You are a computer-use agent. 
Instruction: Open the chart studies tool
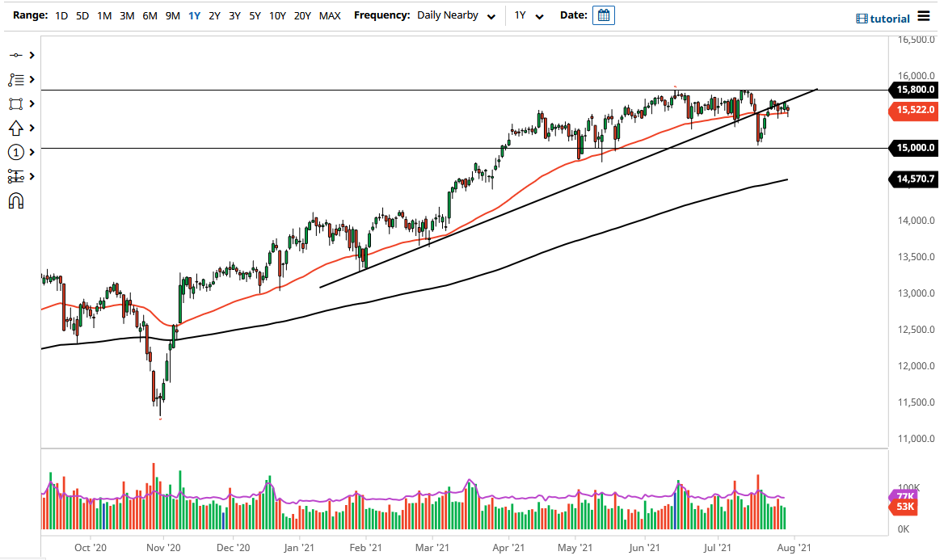pyautogui.click(x=17, y=79)
